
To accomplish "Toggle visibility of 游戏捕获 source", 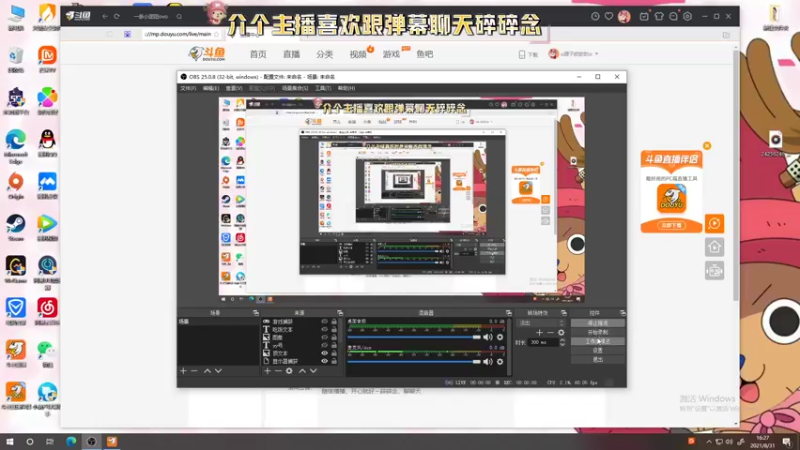I will (324, 321).
